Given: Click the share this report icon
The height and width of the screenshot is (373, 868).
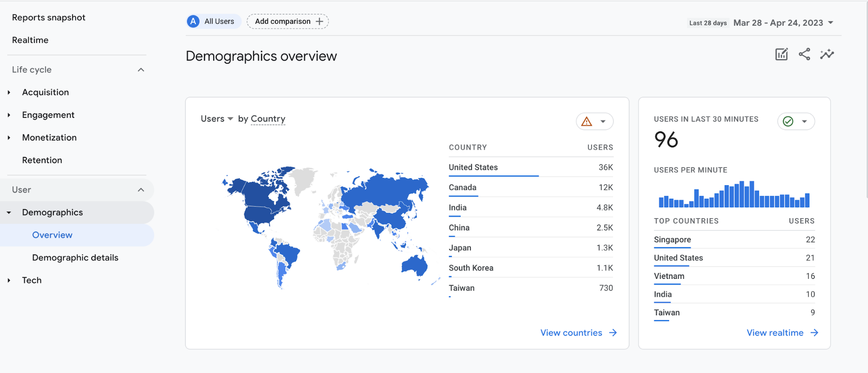Looking at the screenshot, I should tap(804, 54).
